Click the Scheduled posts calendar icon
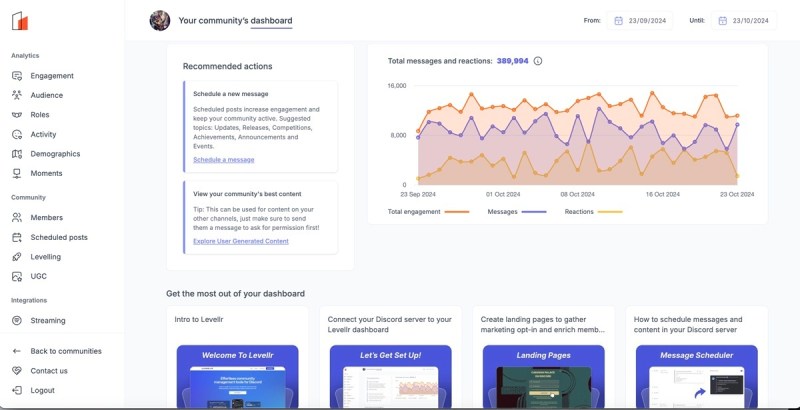 click(x=17, y=237)
